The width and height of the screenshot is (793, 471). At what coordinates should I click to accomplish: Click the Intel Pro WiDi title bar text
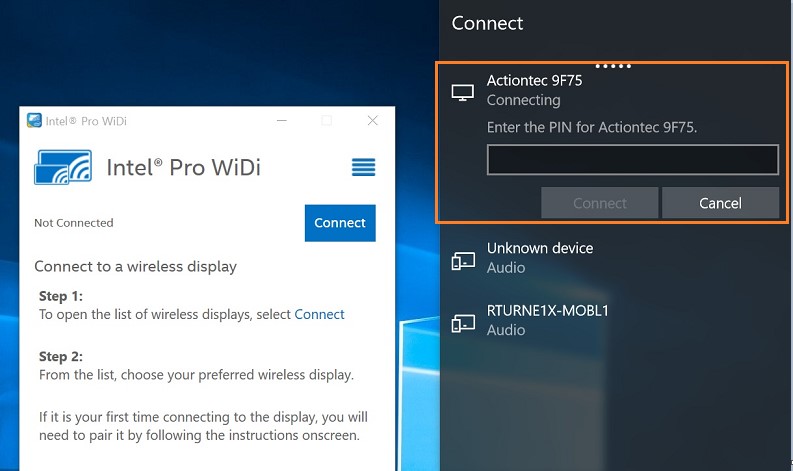86,121
